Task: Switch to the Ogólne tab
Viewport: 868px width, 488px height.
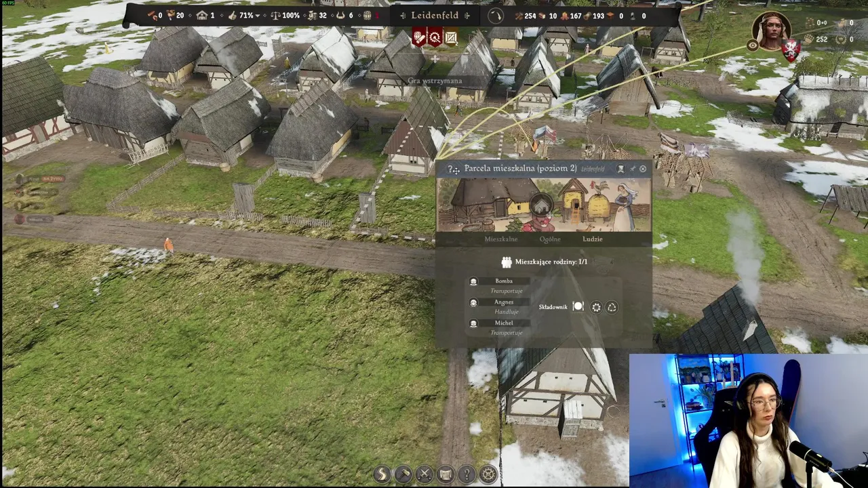Action: 550,239
